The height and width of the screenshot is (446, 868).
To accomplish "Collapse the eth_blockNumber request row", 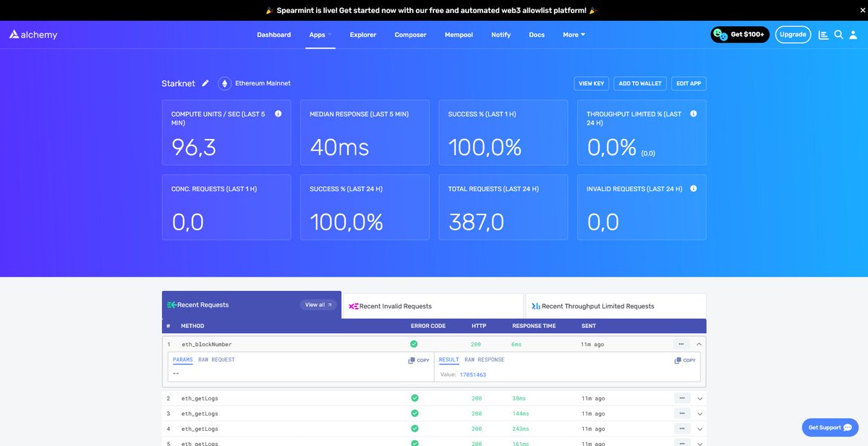I will pyautogui.click(x=699, y=344).
